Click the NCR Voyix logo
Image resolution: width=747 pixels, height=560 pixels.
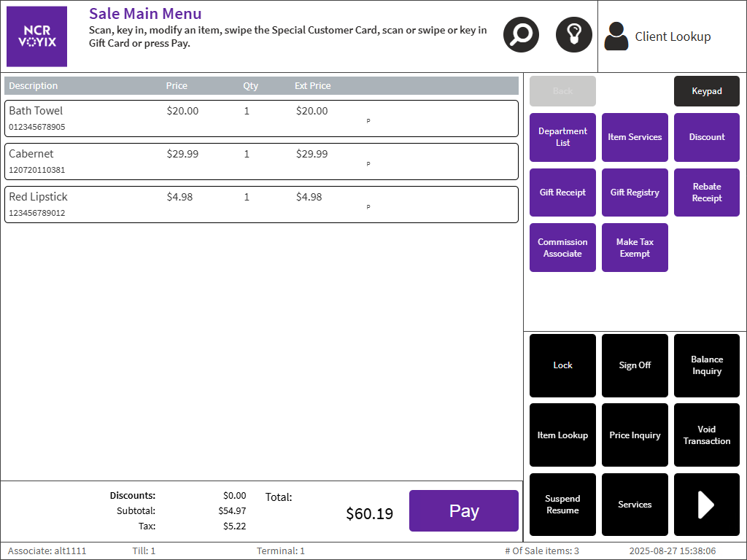(36, 36)
